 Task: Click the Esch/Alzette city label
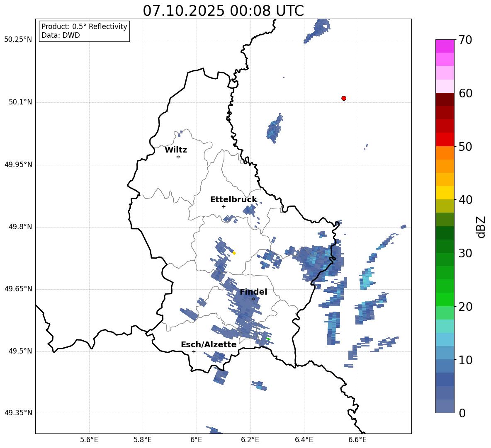pyautogui.click(x=209, y=344)
